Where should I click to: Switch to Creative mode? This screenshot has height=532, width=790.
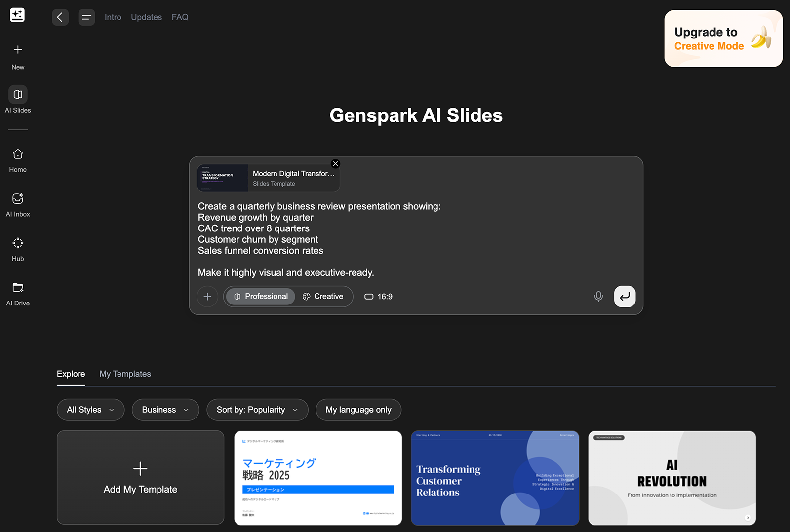pyautogui.click(x=323, y=297)
